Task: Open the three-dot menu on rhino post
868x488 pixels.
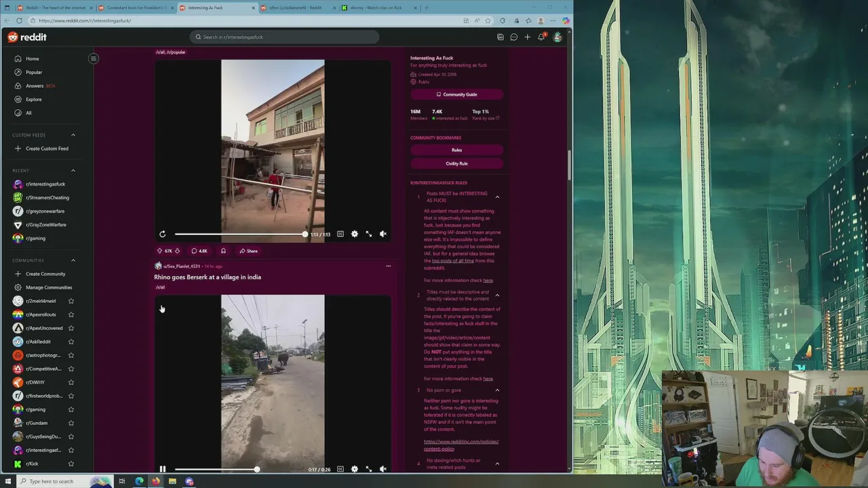Action: (388, 266)
